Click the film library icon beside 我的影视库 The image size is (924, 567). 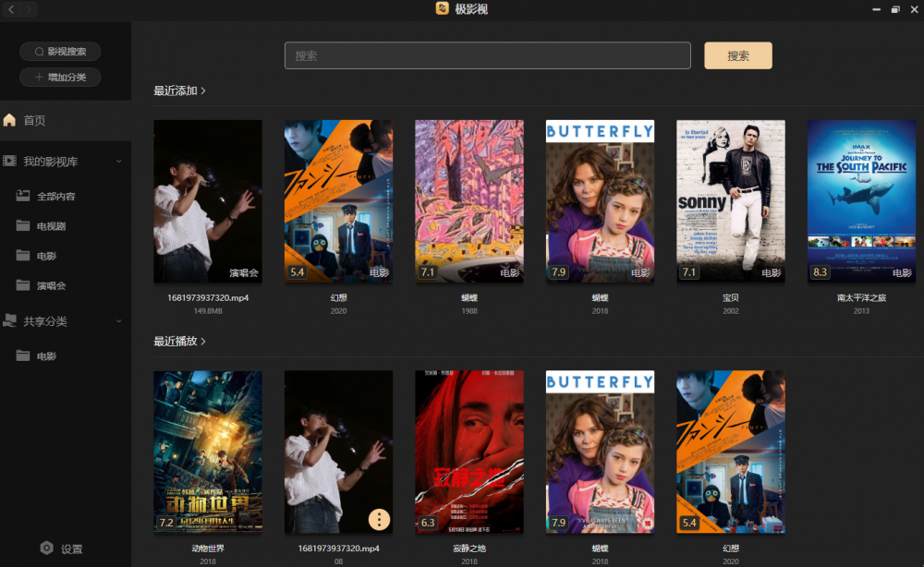[x=9, y=161]
